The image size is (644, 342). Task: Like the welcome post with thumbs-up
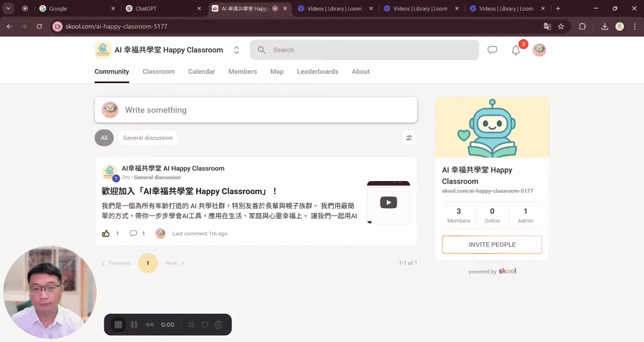tap(106, 234)
